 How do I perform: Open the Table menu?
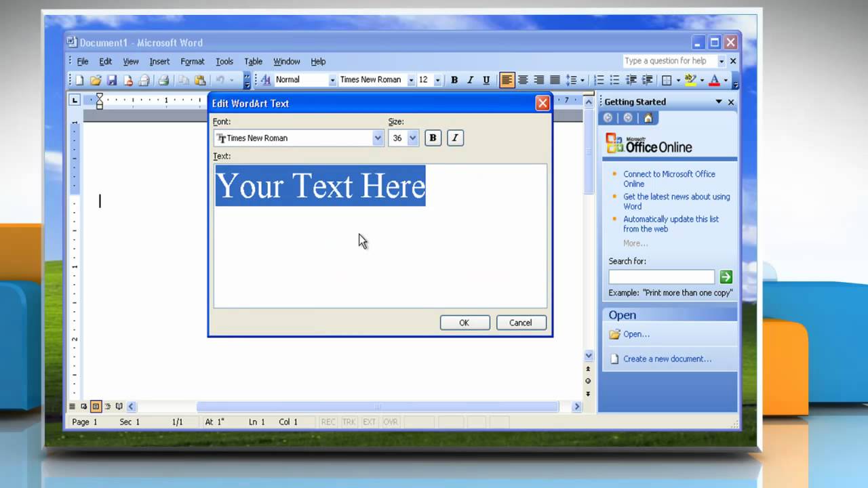[253, 61]
